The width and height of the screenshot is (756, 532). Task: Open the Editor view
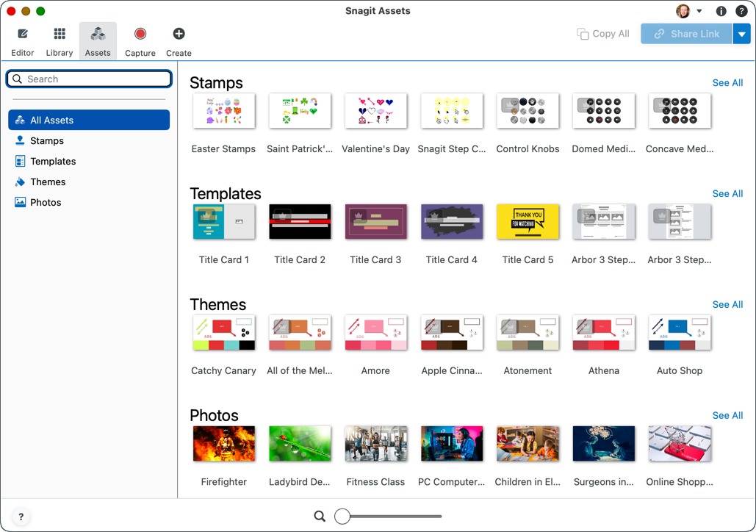click(23, 41)
